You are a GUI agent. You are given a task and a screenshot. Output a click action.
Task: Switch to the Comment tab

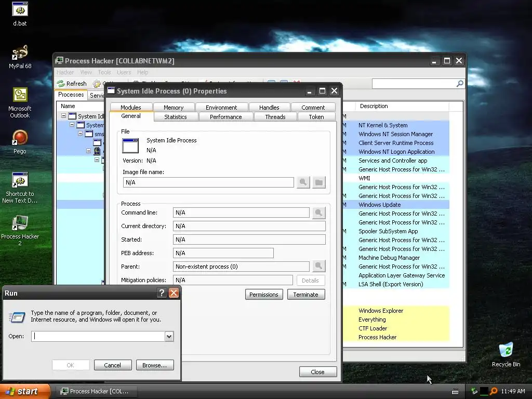point(313,107)
